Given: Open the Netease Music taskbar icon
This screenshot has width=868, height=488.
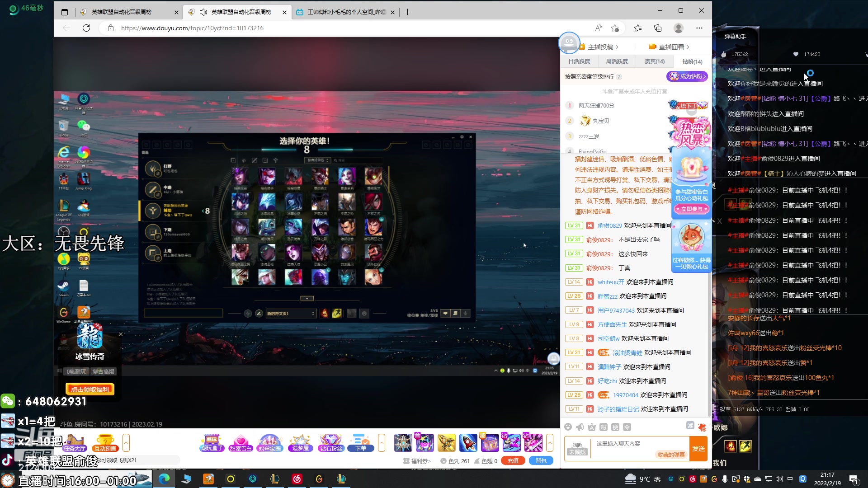Looking at the screenshot, I should 297,479.
